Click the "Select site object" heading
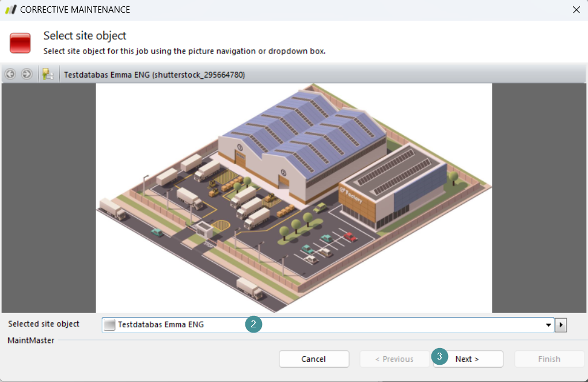 click(85, 36)
